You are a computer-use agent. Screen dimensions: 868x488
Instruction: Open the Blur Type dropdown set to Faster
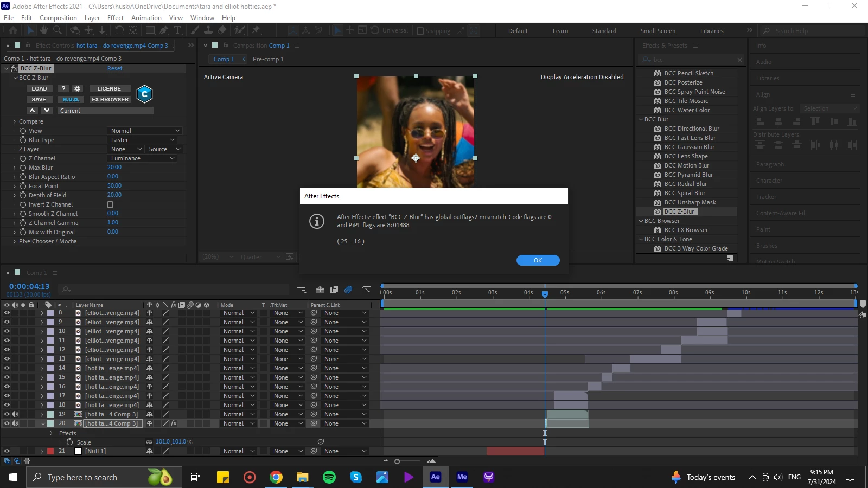(x=142, y=140)
